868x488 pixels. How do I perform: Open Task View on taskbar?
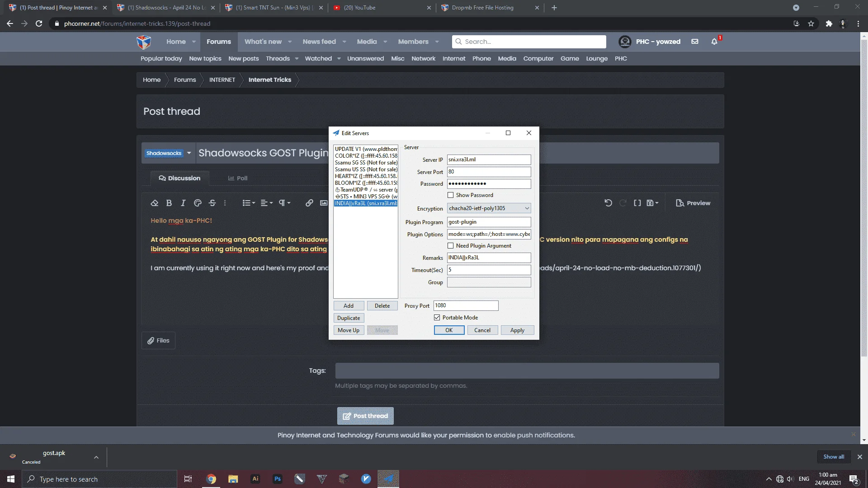point(188,479)
